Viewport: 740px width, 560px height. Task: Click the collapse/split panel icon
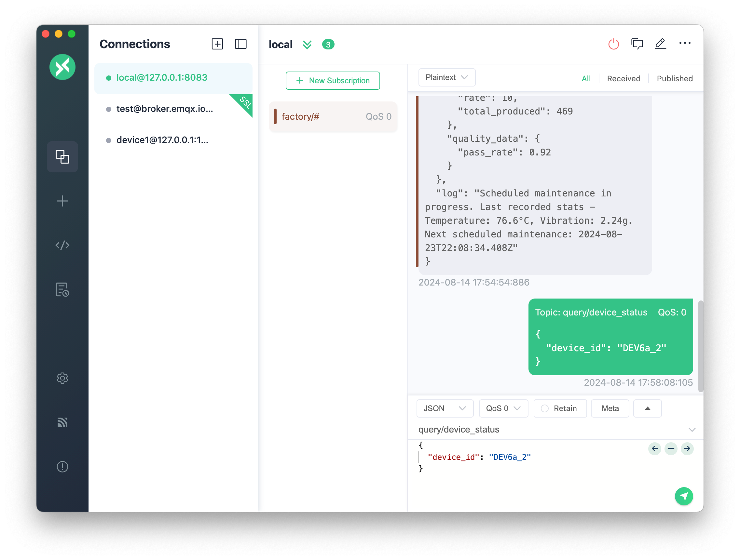coord(241,44)
